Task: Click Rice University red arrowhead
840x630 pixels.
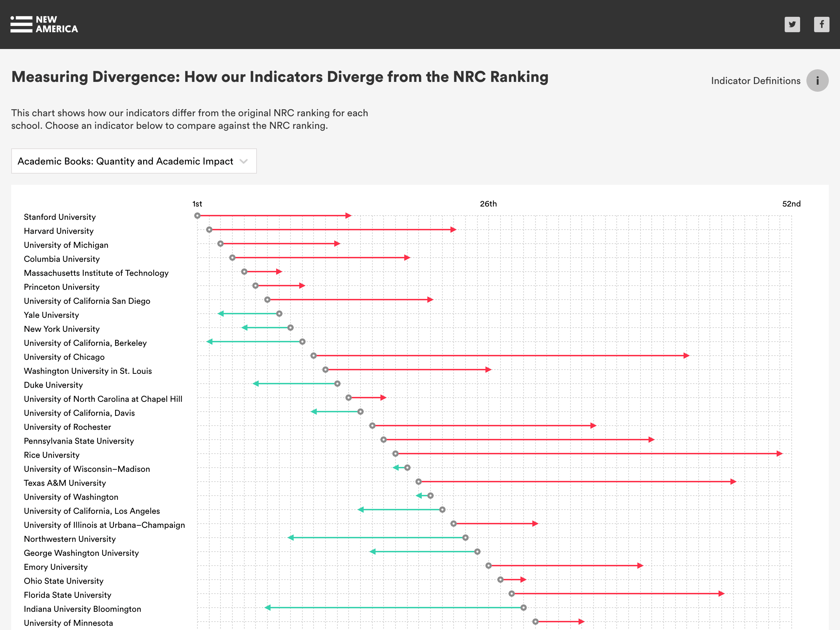Action: click(x=779, y=454)
